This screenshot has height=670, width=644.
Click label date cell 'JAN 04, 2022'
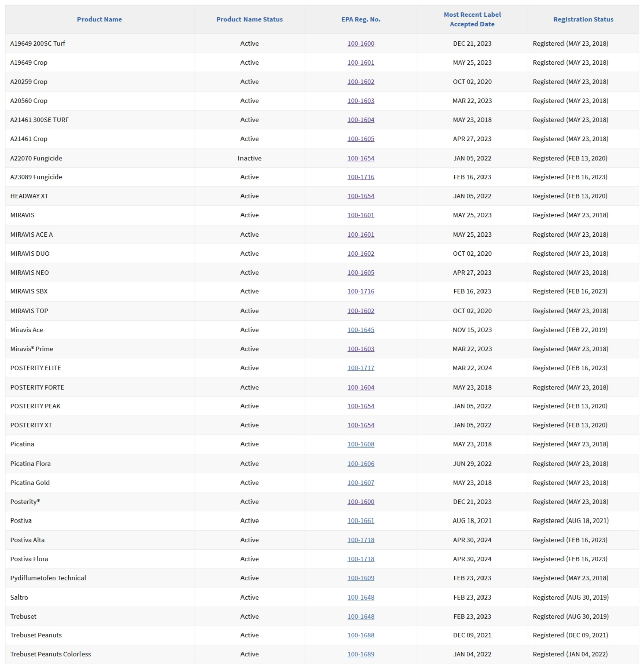coord(472,654)
